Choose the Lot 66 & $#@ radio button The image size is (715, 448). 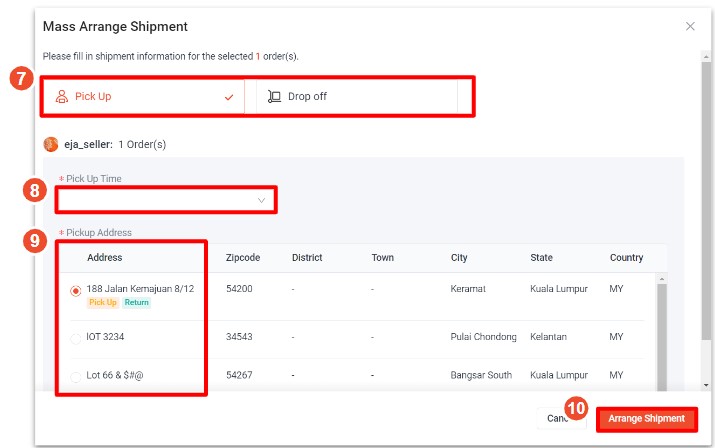pyautogui.click(x=76, y=377)
